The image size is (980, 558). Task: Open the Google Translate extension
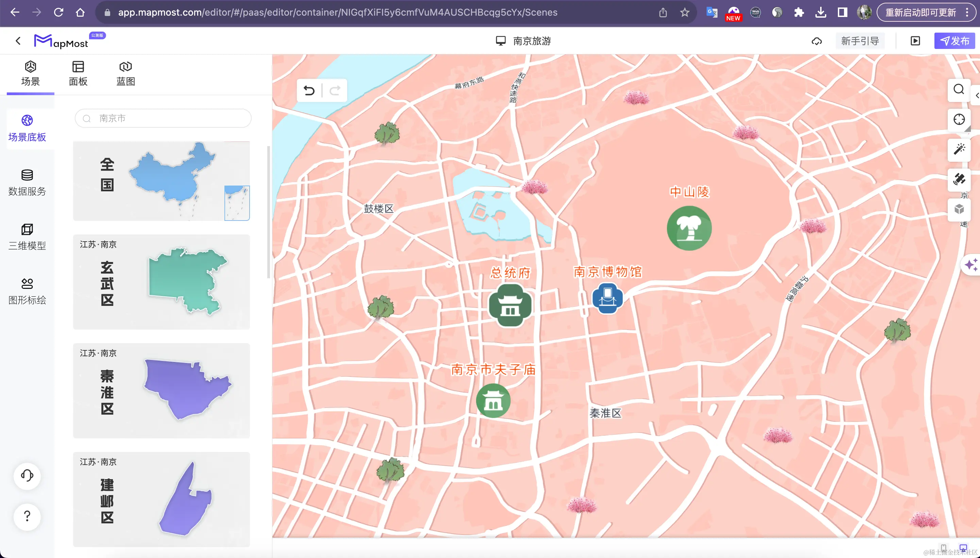[x=712, y=13]
